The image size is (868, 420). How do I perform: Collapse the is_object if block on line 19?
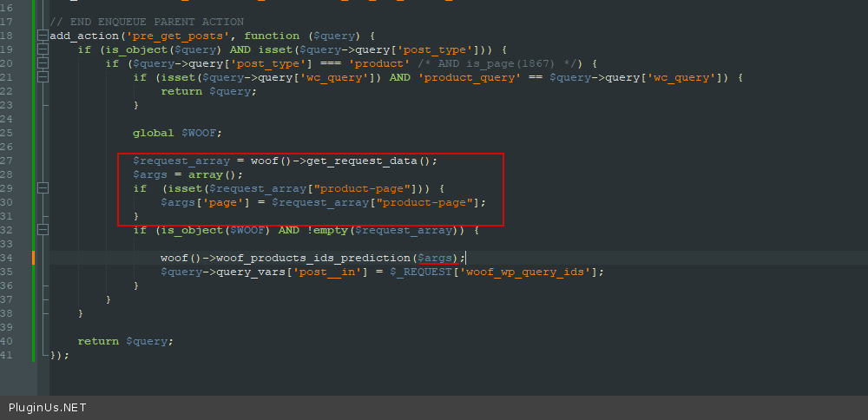coord(43,49)
